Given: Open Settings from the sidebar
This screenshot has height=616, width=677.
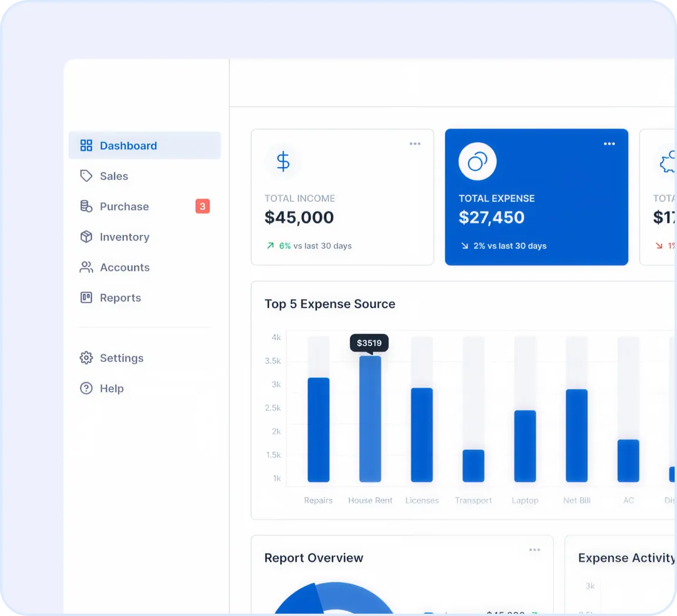Looking at the screenshot, I should 145,358.
